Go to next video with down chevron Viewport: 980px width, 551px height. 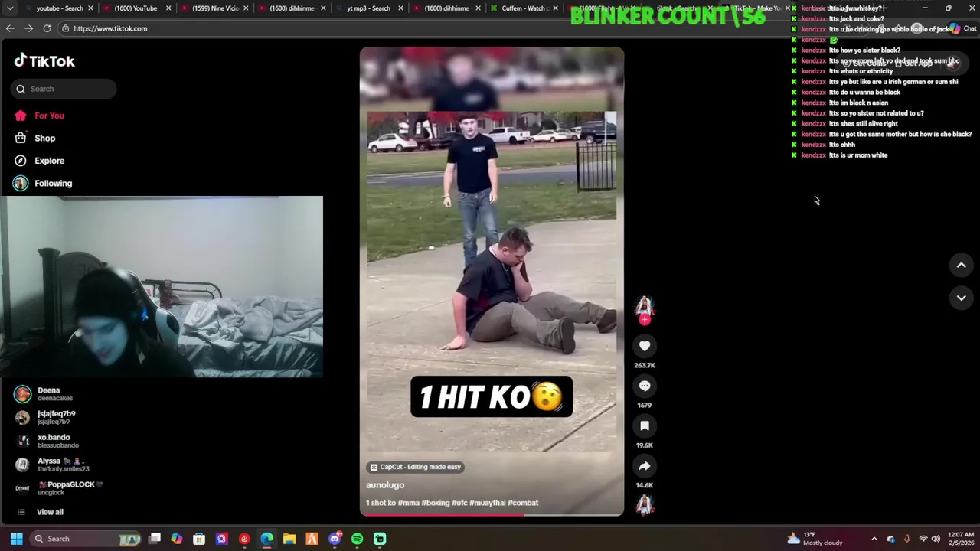[962, 298]
